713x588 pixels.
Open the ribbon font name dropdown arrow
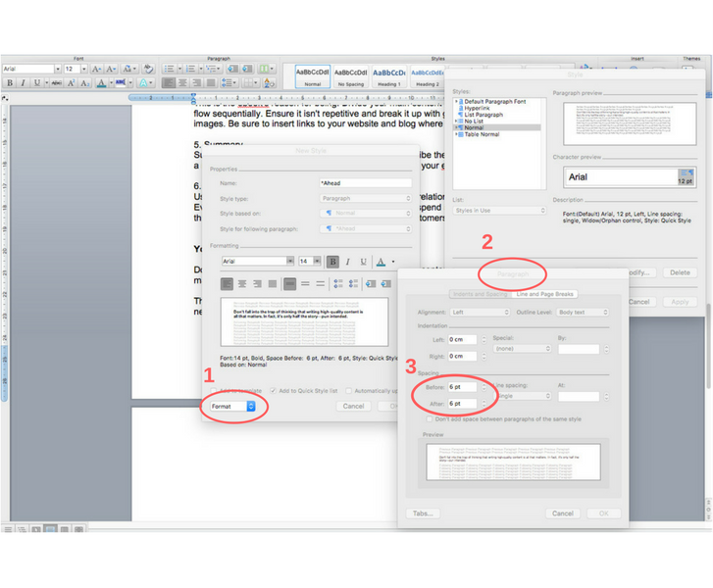(58, 69)
